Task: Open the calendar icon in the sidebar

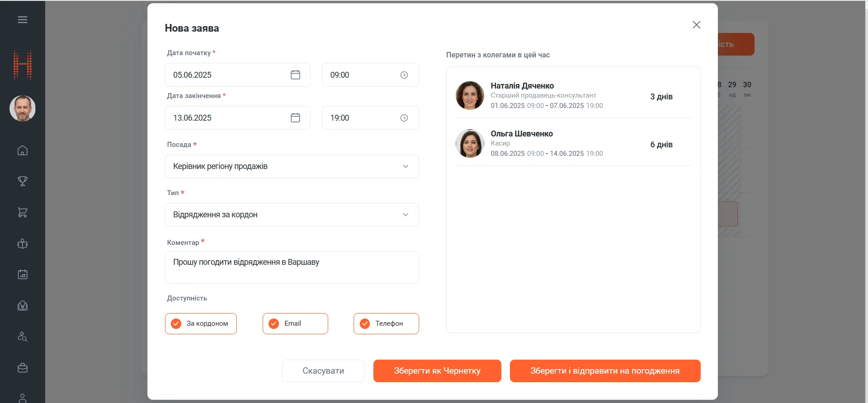Action: [x=23, y=274]
